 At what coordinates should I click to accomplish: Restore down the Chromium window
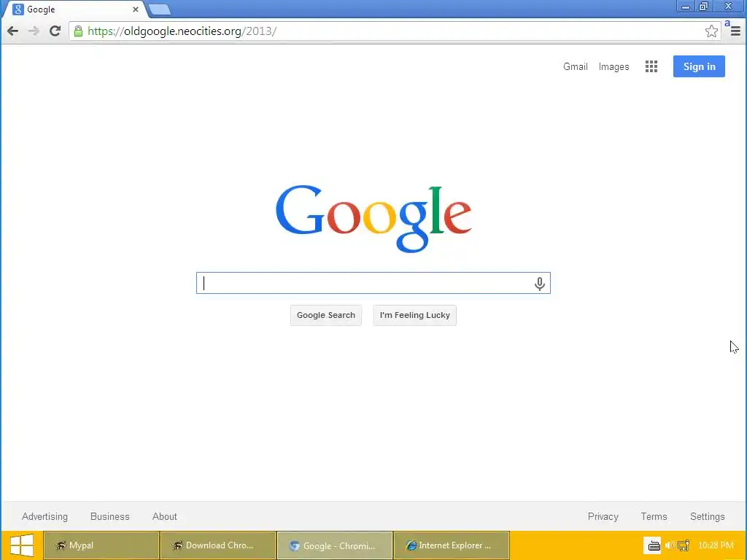click(x=704, y=7)
